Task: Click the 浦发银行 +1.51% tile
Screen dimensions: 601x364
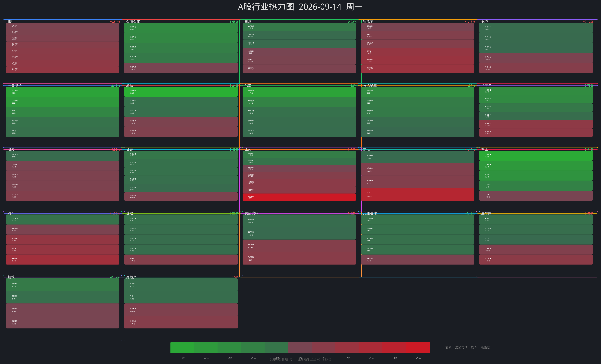Action: (62, 70)
